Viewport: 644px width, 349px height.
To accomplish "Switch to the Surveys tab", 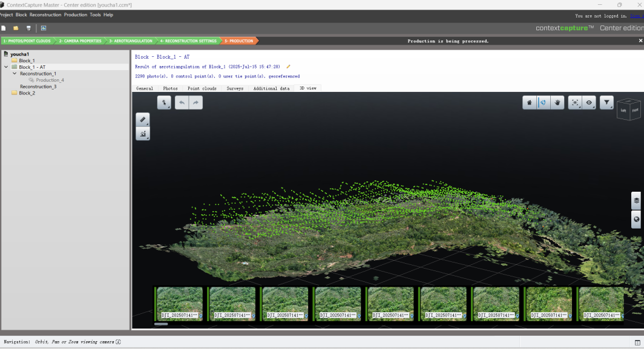I will tap(235, 88).
